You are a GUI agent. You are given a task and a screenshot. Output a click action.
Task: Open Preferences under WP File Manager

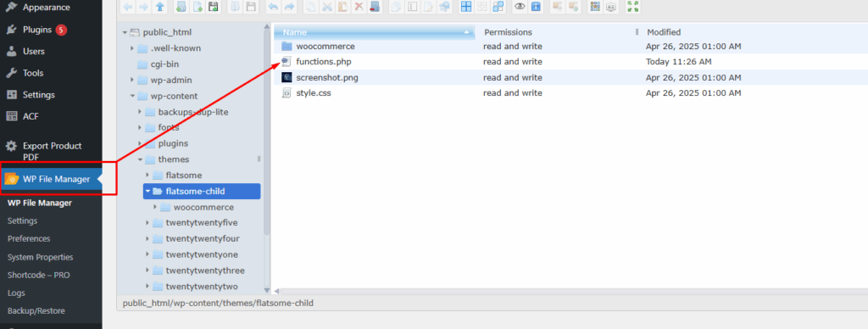29,239
